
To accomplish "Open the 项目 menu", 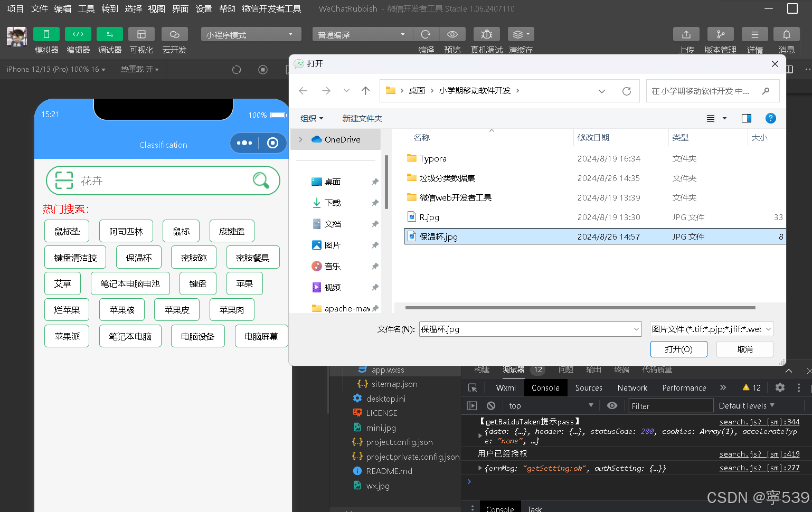I will [x=15, y=8].
